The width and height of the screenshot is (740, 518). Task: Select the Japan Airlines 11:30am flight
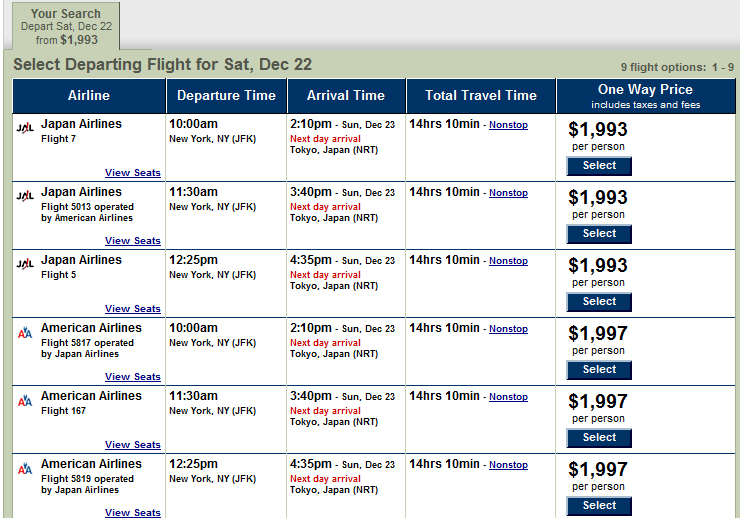[599, 234]
